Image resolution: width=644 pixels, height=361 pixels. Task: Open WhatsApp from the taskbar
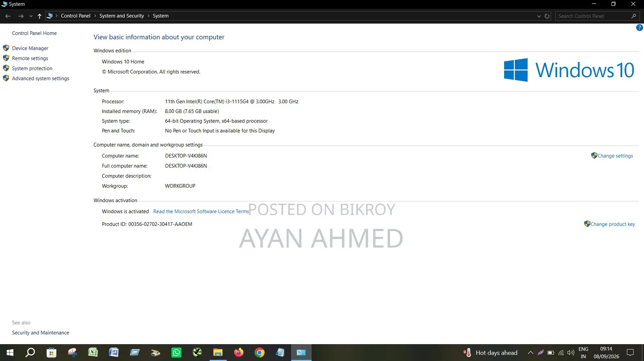click(176, 353)
